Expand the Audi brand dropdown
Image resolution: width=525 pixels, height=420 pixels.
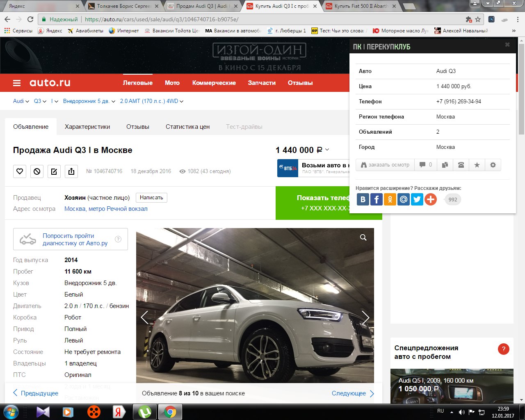pos(21,101)
